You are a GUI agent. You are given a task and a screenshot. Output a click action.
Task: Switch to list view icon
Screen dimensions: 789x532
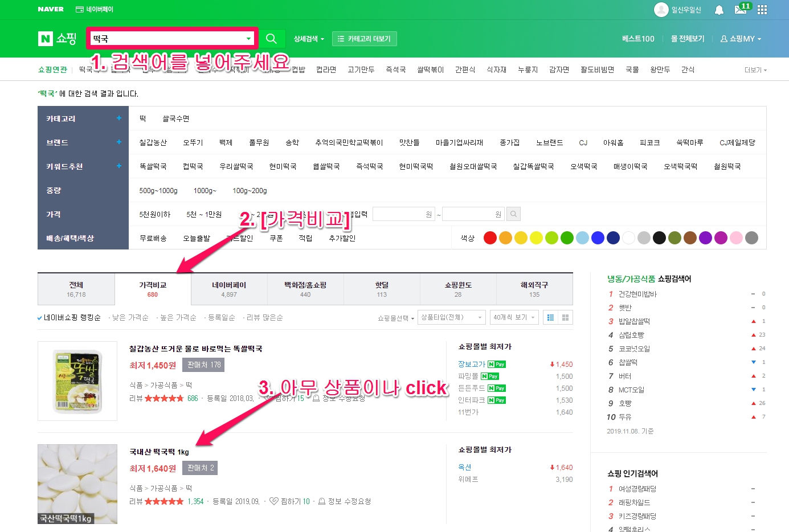coord(550,317)
